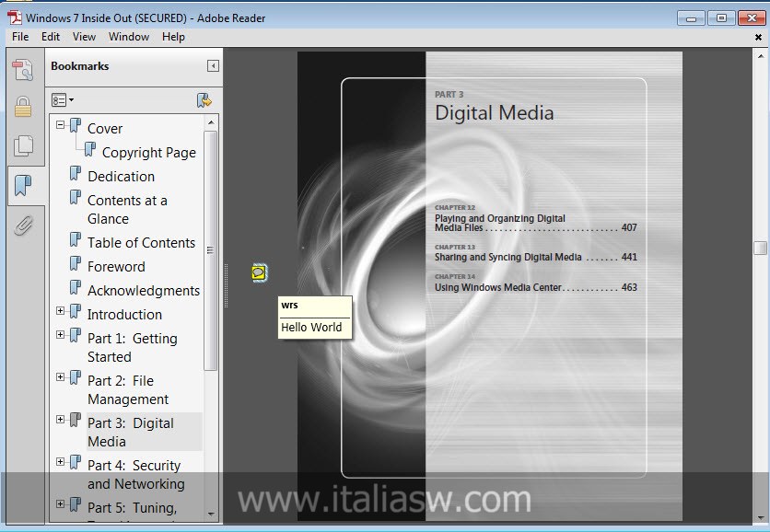Open the bookmarks options dropdown menu
This screenshot has width=770, height=532.
coord(63,100)
